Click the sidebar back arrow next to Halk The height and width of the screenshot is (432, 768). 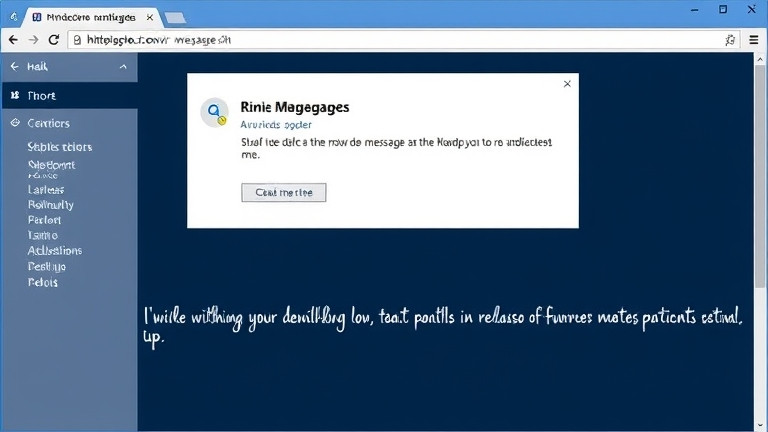[x=14, y=66]
